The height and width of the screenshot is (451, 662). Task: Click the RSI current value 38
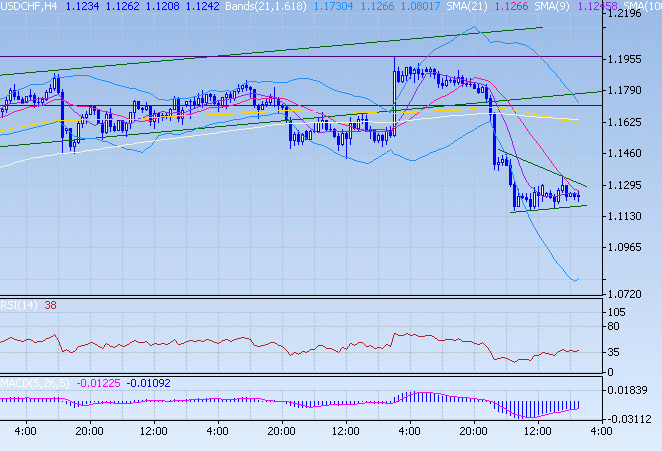coord(50,306)
